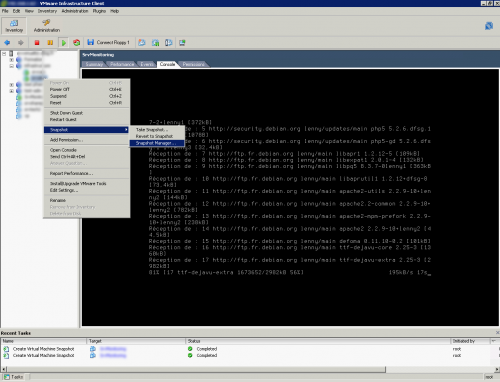Image resolution: width=500 pixels, height=382 pixels.
Task: Click Recent Tasks horizontal scrollbar thumb
Action: 196,369
